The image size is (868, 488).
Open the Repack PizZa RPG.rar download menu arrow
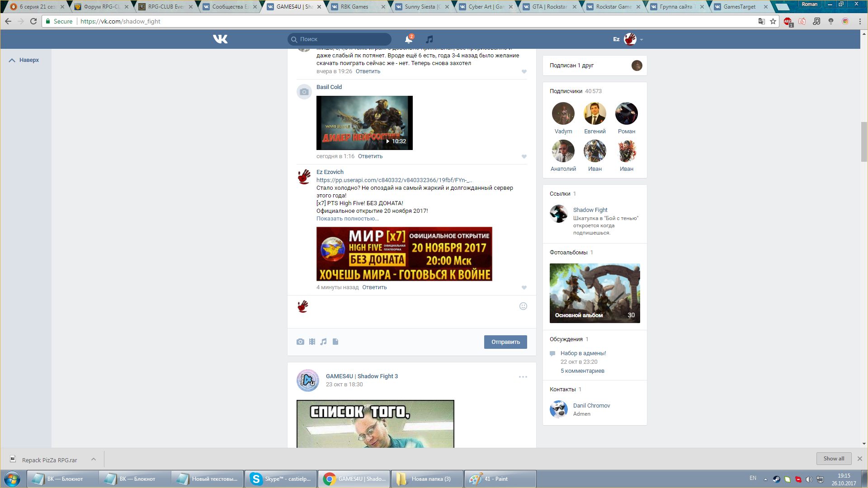point(94,459)
